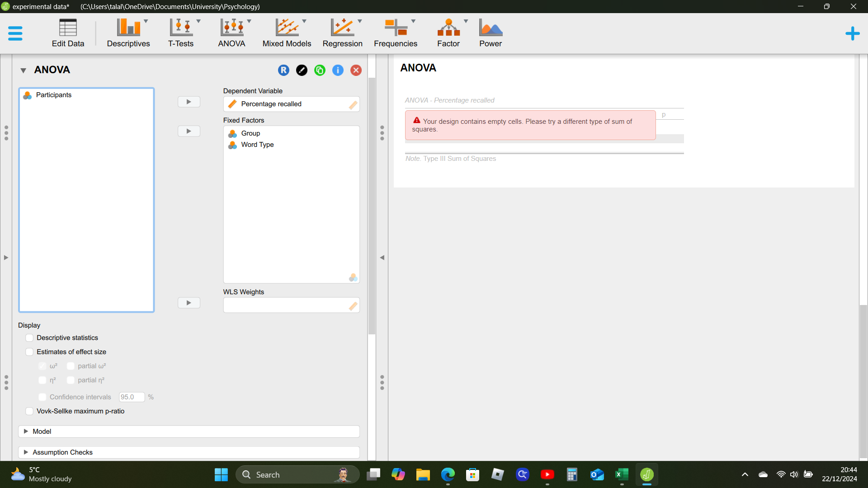Screen dimensions: 868x488
Task: Assign variable to WLS Weights arrow button
Action: click(x=189, y=303)
